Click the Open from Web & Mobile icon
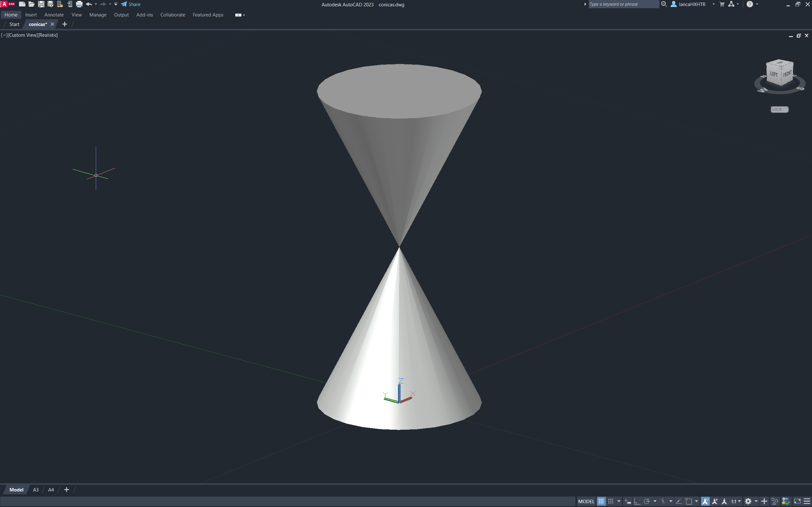812x507 pixels. click(60, 4)
